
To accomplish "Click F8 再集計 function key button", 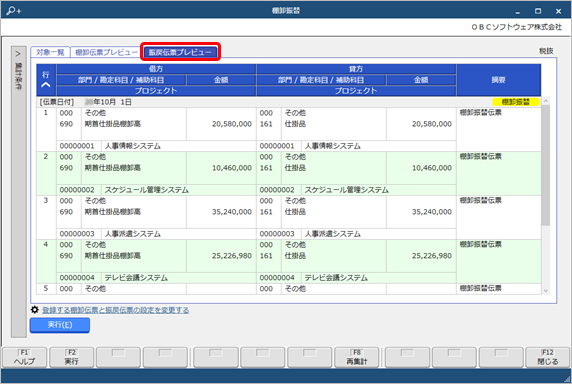I will point(357,357).
